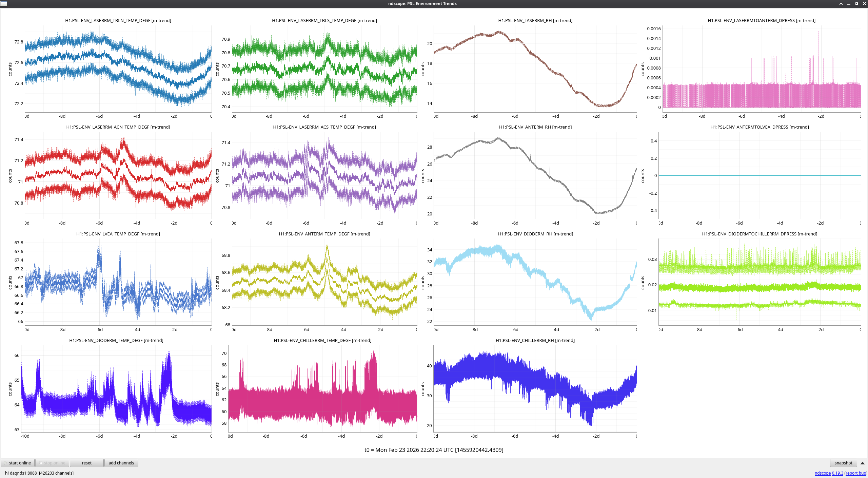Click the version 0.19.3 link
Image resolution: width=868 pixels, height=478 pixels.
point(837,473)
